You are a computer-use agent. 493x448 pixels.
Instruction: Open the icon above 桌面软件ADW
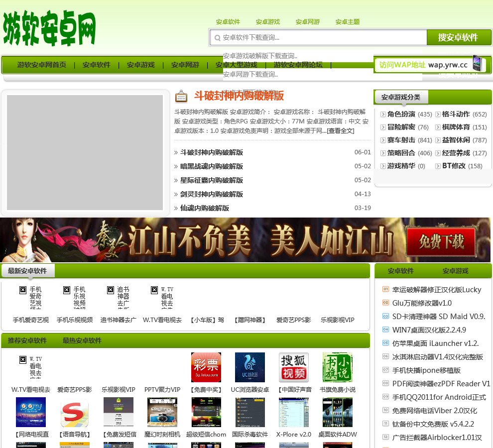tap(338, 412)
